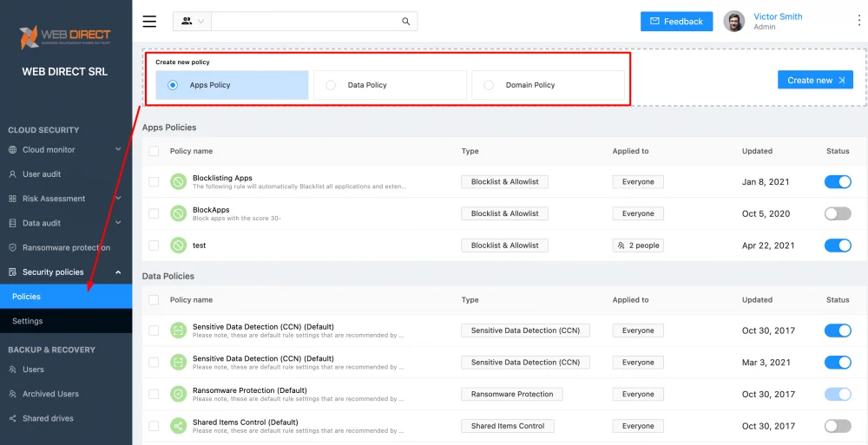
Task: Click into the top search input field
Action: [306, 22]
